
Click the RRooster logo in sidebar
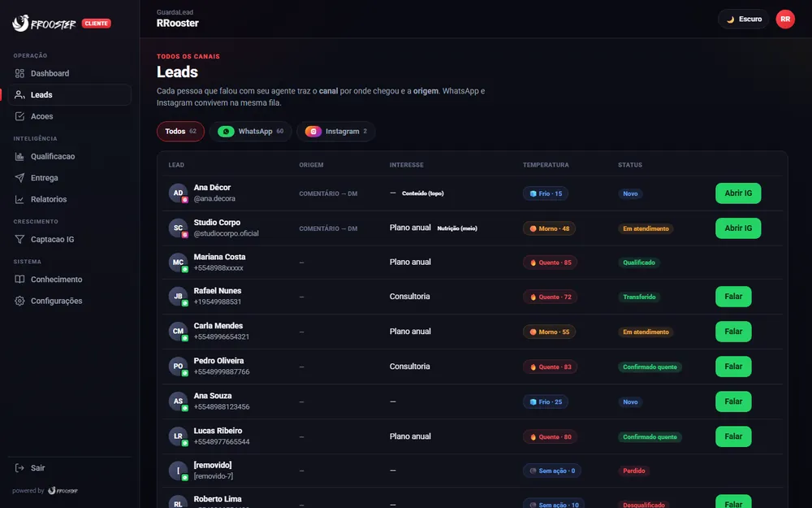tap(44, 24)
